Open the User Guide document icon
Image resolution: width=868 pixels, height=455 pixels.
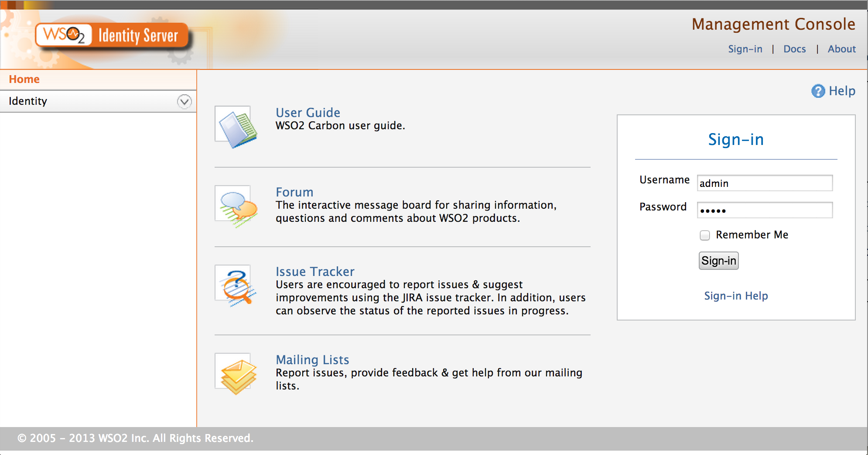(x=237, y=127)
